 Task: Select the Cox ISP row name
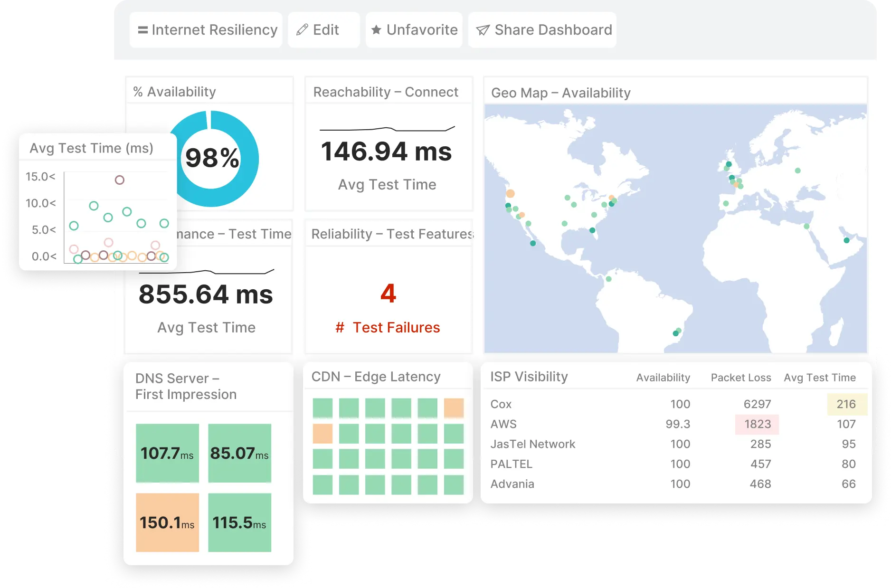[x=501, y=404]
